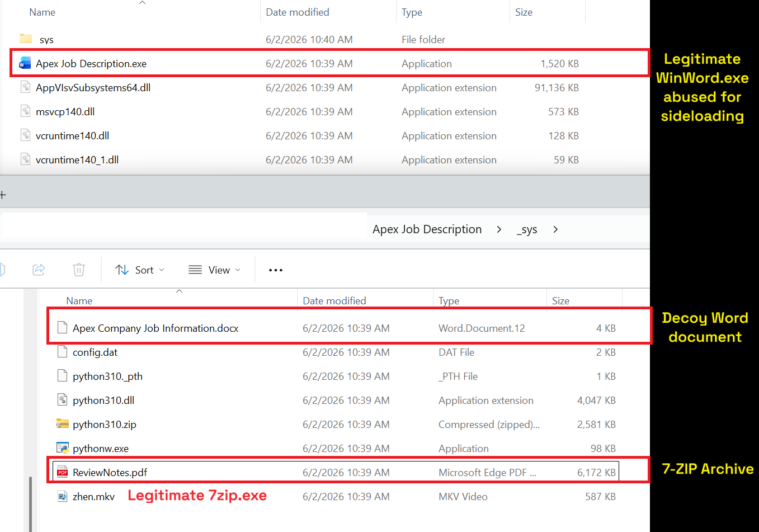
Task: Click the Microsoft Edge PDF type cell
Action: coord(487,472)
